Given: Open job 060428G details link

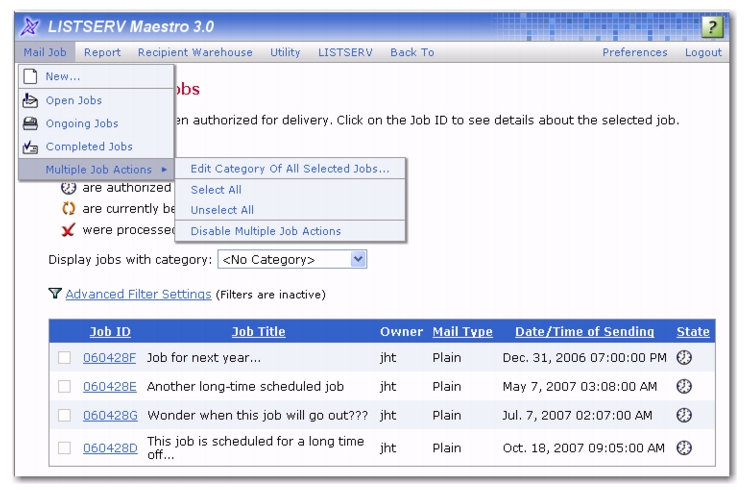Looking at the screenshot, I should 110,416.
